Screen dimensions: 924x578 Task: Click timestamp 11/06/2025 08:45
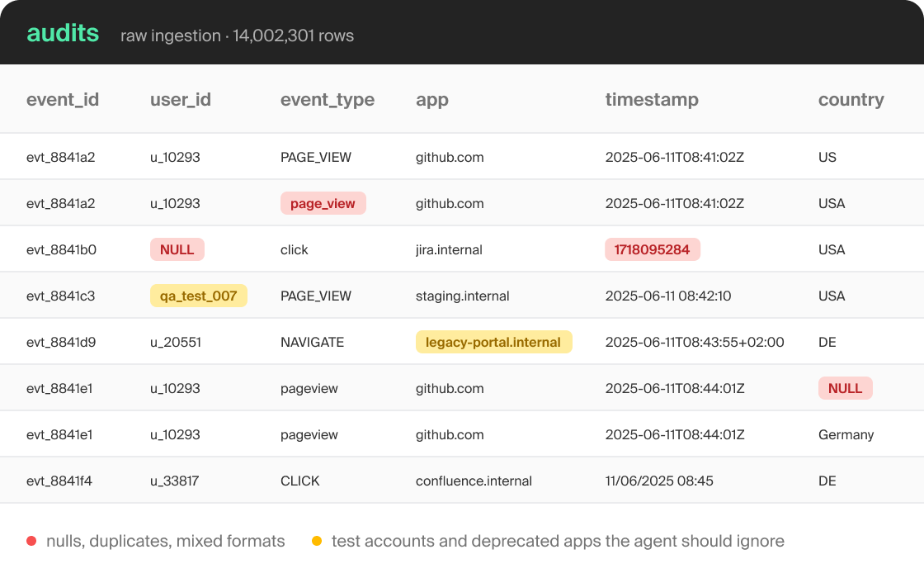point(659,481)
